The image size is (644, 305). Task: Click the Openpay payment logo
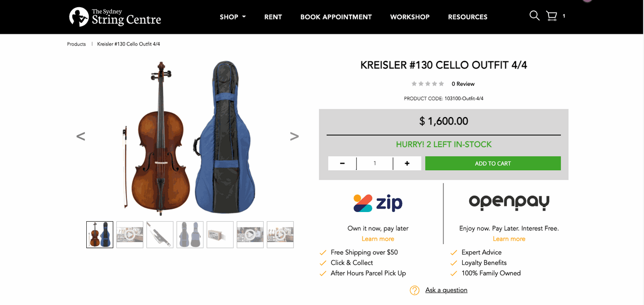pos(509,202)
